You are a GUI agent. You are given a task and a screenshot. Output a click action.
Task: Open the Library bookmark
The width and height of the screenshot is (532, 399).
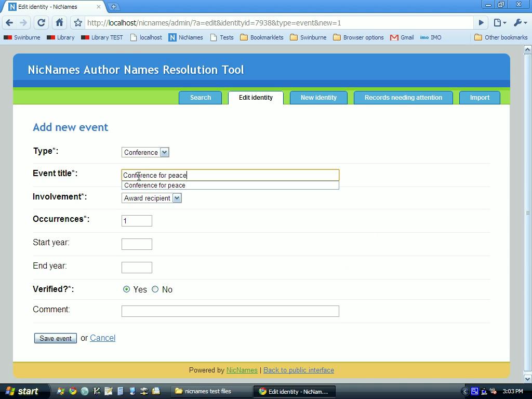(61, 37)
